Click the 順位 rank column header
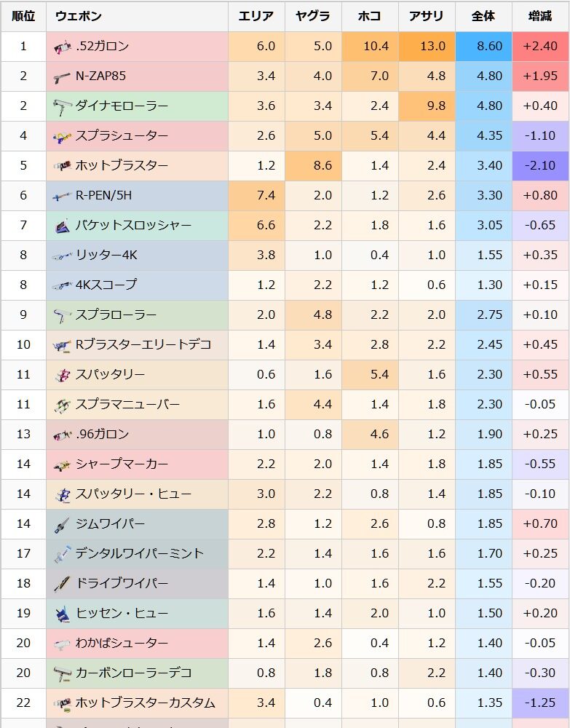This screenshot has width=570, height=728. pyautogui.click(x=23, y=16)
